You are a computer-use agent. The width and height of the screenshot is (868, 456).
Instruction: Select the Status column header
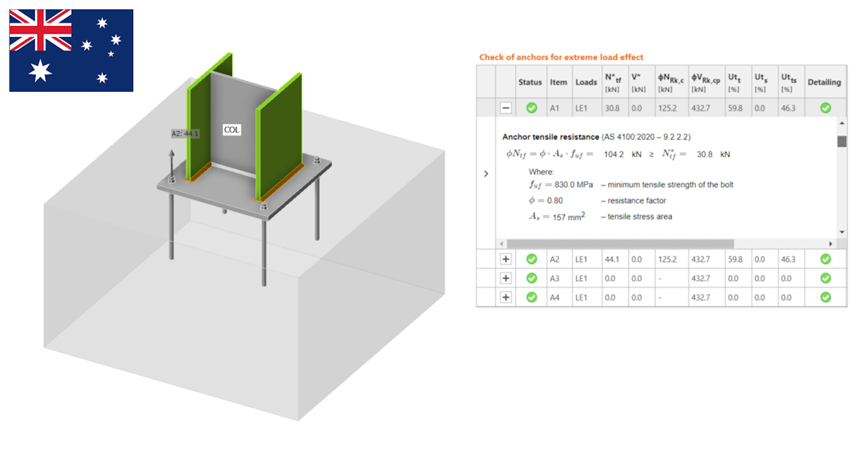(530, 82)
